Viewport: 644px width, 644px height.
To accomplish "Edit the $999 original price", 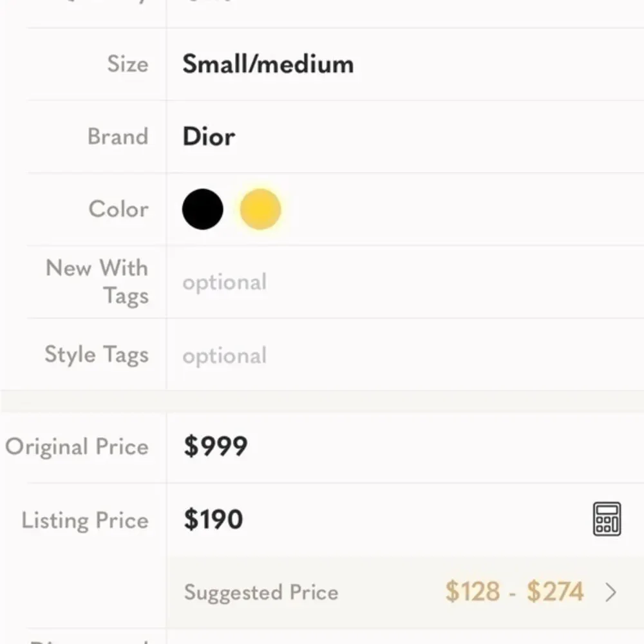I will click(x=216, y=446).
